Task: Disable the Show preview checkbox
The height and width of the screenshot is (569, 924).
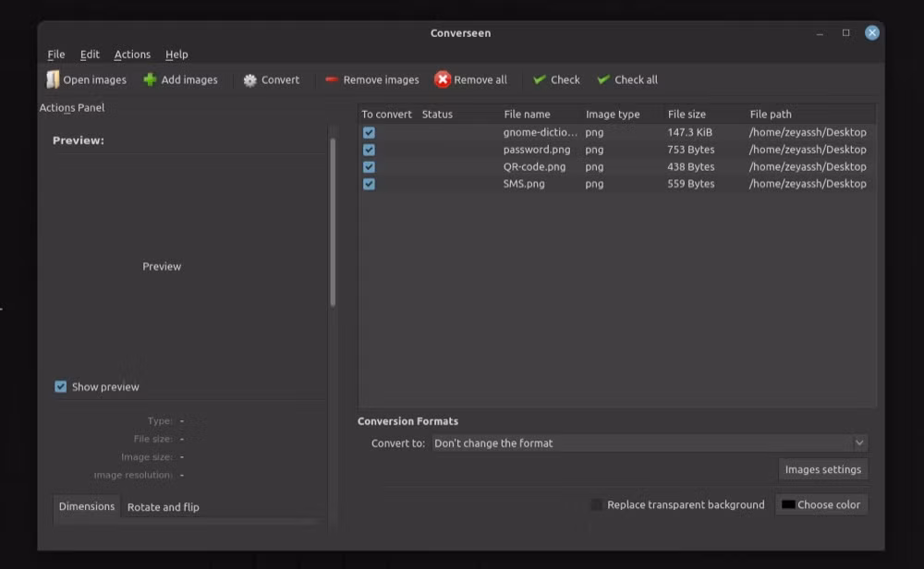Action: coord(61,386)
